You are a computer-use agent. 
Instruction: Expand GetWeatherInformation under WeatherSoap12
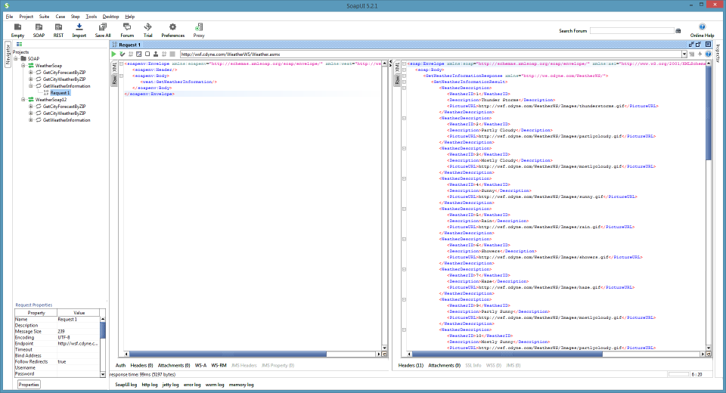coord(31,120)
